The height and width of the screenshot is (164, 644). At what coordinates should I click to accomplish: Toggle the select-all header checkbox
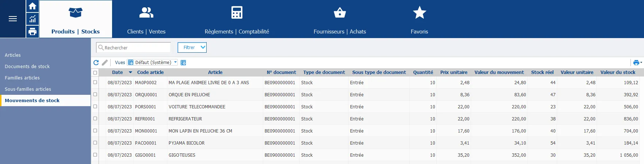tap(95, 72)
